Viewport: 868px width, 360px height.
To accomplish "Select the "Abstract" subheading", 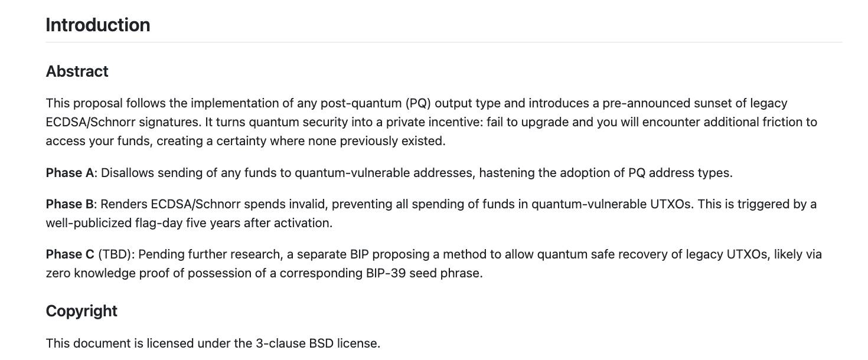I will [77, 71].
